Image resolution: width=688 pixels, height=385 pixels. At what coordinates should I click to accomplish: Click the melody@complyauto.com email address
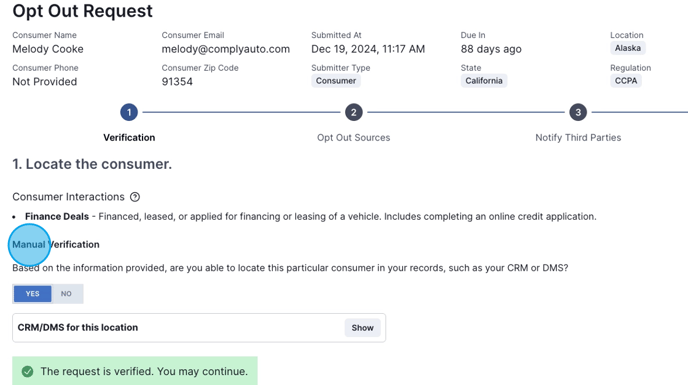click(226, 49)
